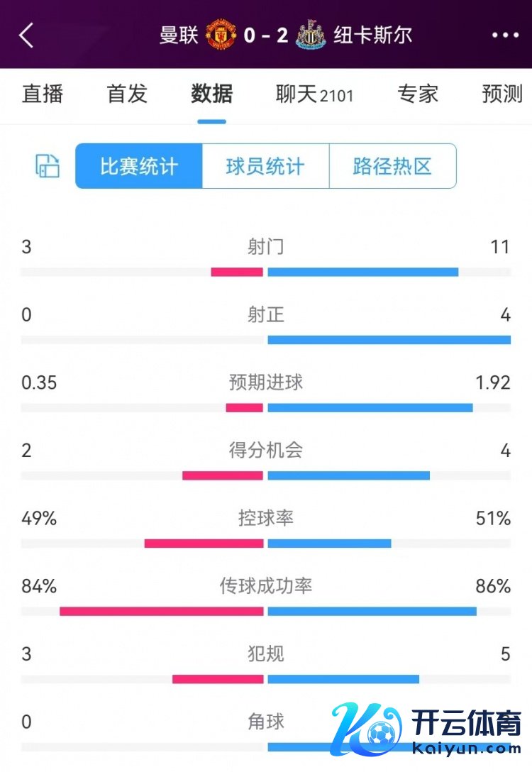Screen dimensions: 532x772
Task: Tap the Manchester United club crest
Action: [221, 35]
